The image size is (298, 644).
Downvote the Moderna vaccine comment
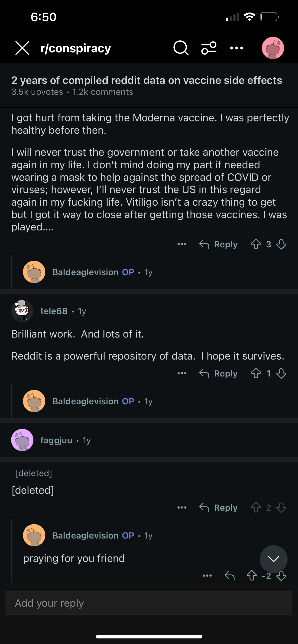coord(281,244)
